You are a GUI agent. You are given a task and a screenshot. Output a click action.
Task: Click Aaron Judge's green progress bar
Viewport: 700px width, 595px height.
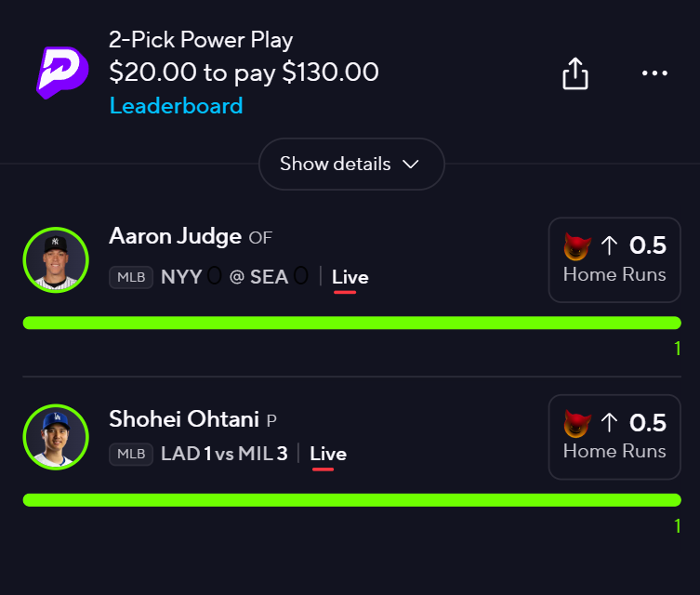click(x=351, y=323)
